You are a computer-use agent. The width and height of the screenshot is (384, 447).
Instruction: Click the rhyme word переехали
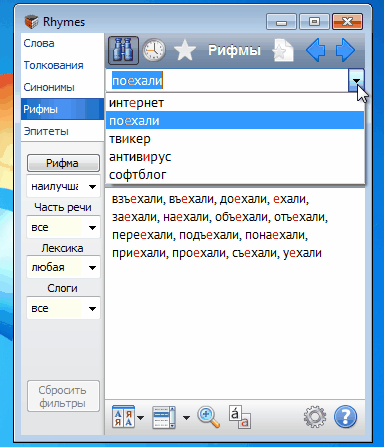(x=142, y=235)
